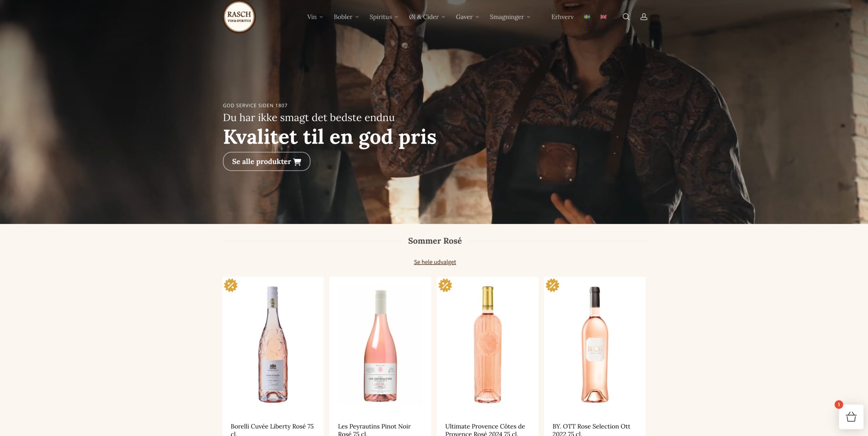Screen dimensions: 868x436
Task: Expand the Vin dropdown menu
Action: (x=315, y=17)
